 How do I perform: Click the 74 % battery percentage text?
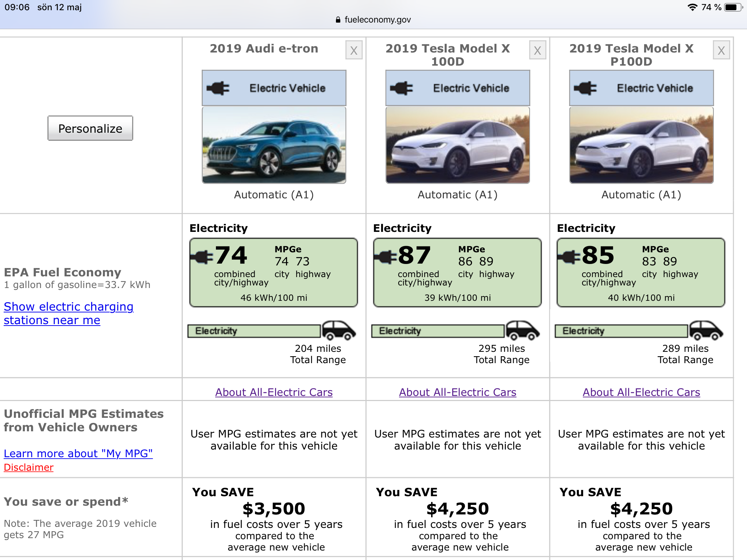[711, 7]
